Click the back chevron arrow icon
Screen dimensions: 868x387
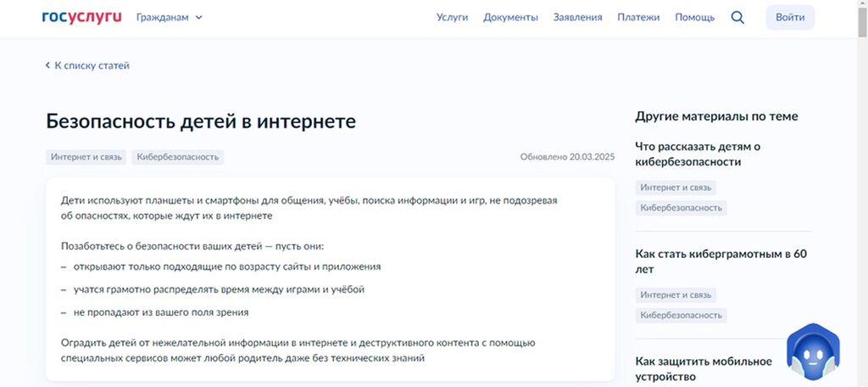coord(48,65)
